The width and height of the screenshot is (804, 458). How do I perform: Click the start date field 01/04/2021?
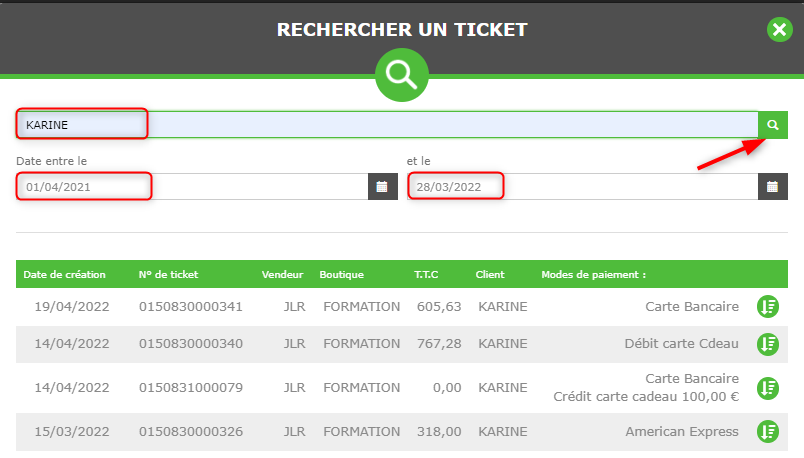point(192,187)
